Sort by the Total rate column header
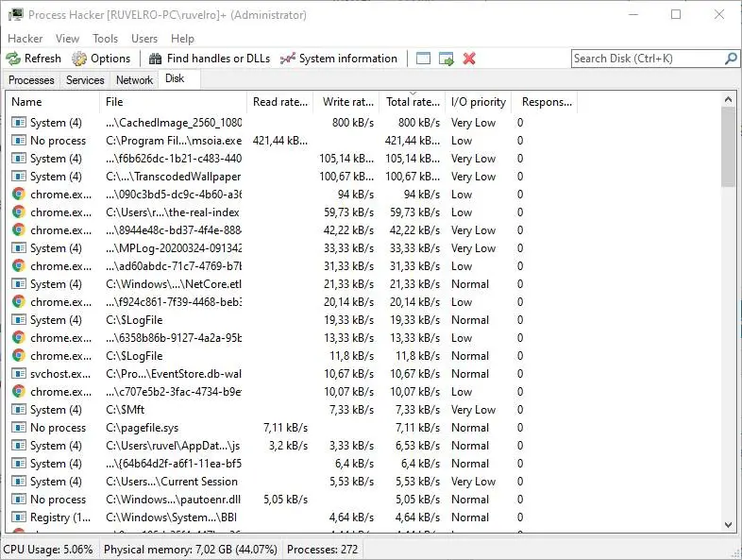742x560 pixels. point(413,102)
